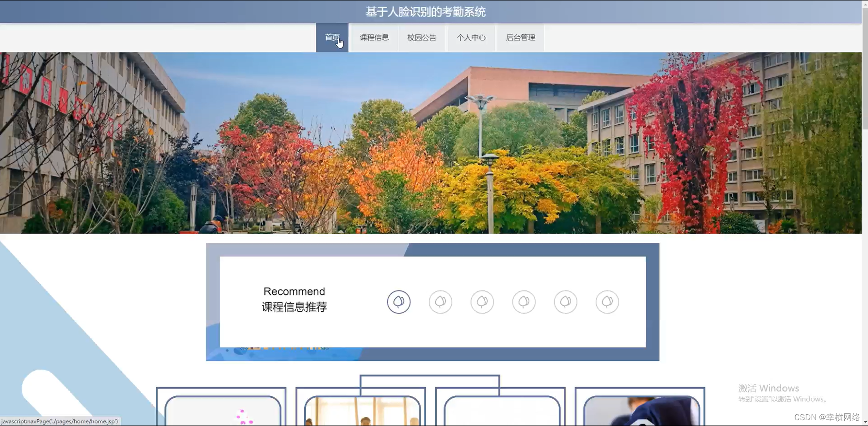This screenshot has height=426, width=868.
Task: Open the 课程信息 navigation tab
Action: tap(374, 37)
